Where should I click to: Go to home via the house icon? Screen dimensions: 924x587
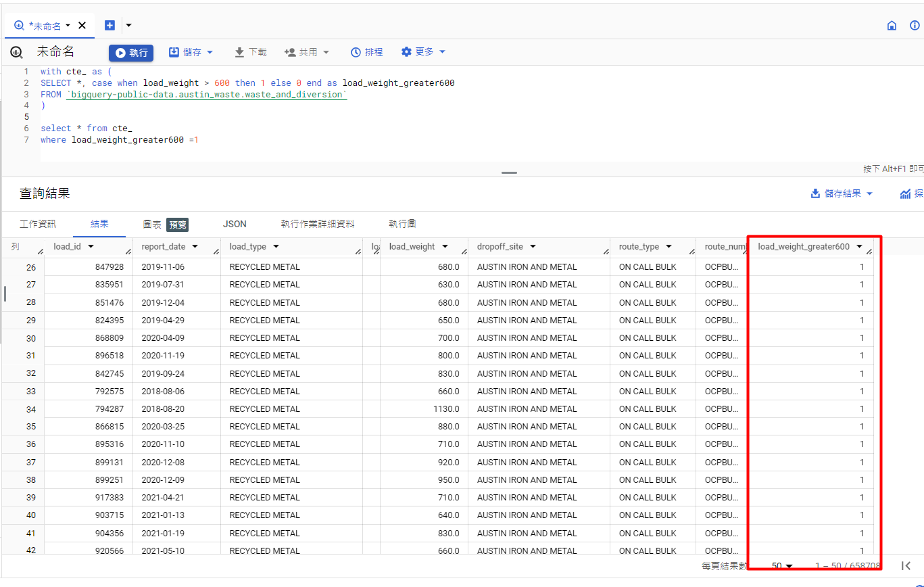[892, 26]
